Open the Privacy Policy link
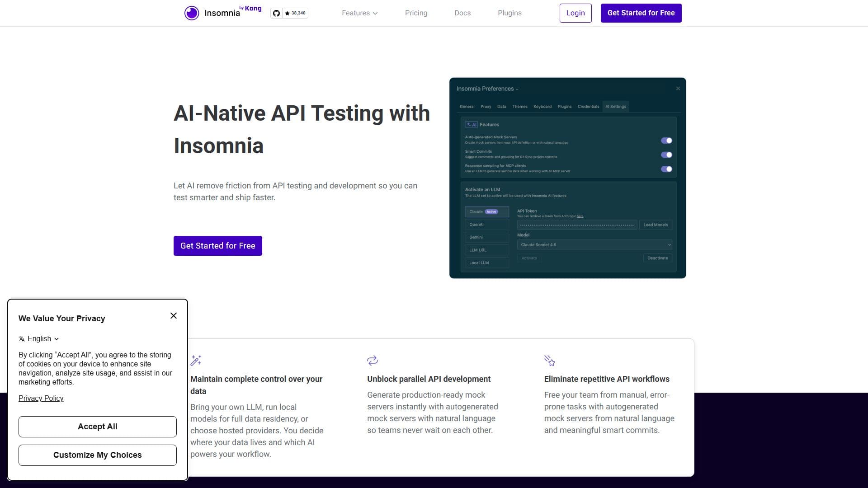 pos(41,398)
